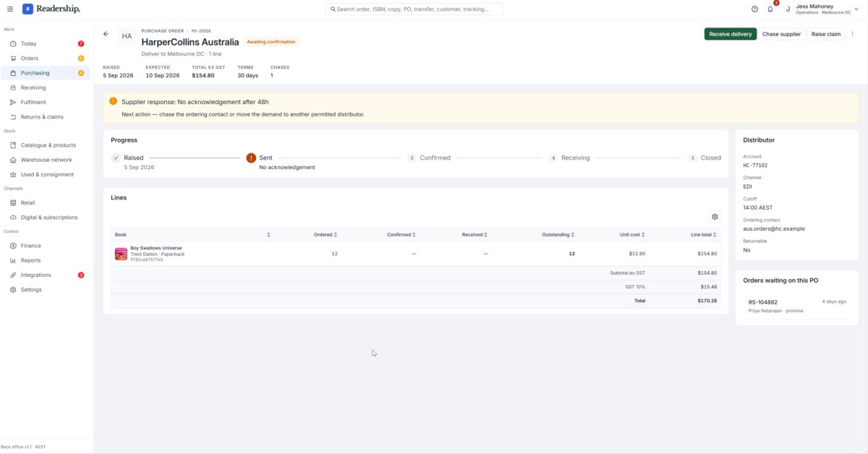
Task: Open the help question mark icon
Action: [x=754, y=9]
